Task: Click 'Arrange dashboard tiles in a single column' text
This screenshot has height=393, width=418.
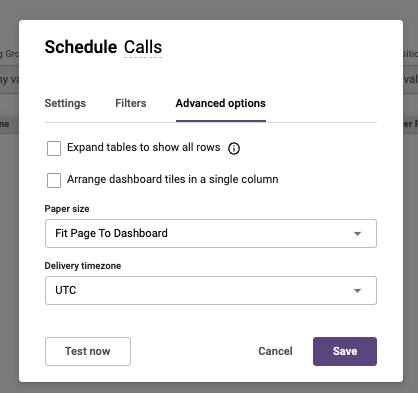Action: [x=173, y=179]
